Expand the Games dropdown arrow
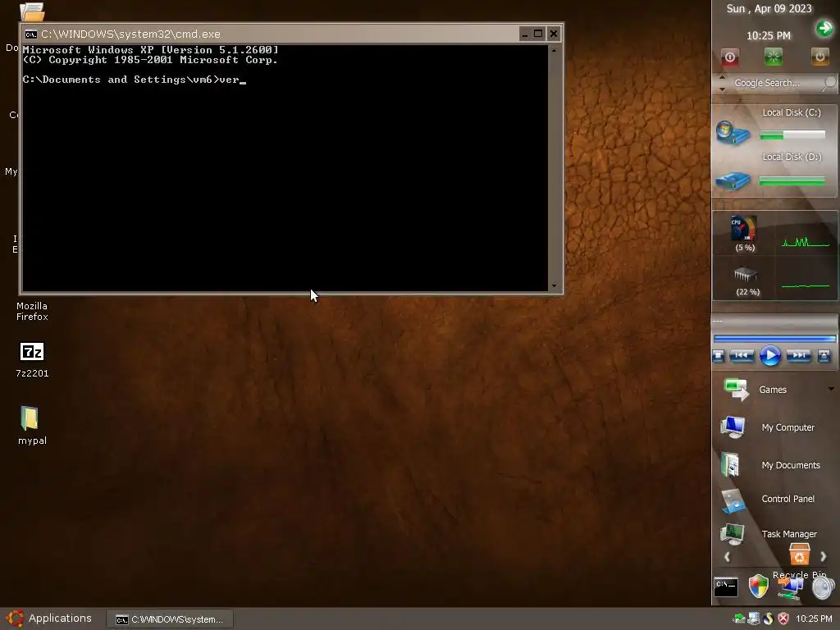 (830, 389)
